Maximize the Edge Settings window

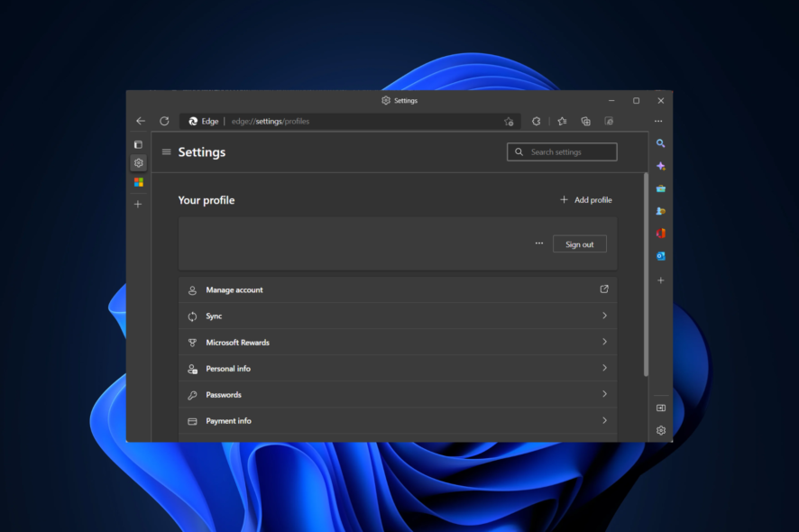pyautogui.click(x=636, y=100)
